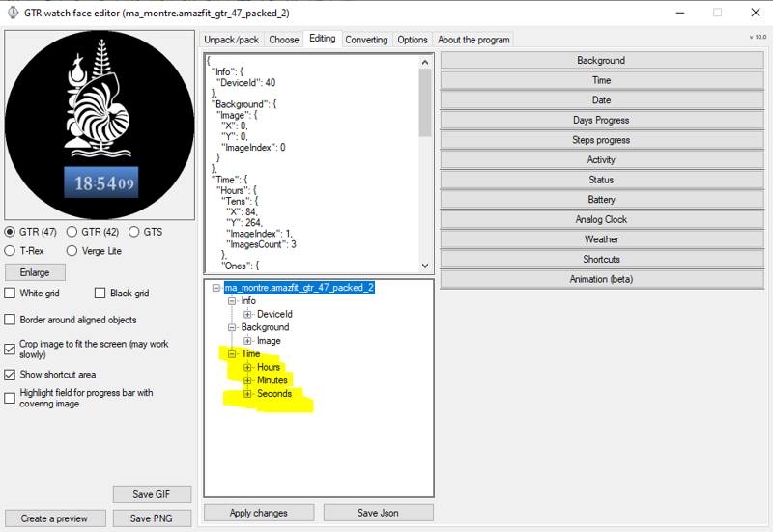Open the Shortcuts section
Image resolution: width=773 pixels, height=532 pixels.
[601, 259]
